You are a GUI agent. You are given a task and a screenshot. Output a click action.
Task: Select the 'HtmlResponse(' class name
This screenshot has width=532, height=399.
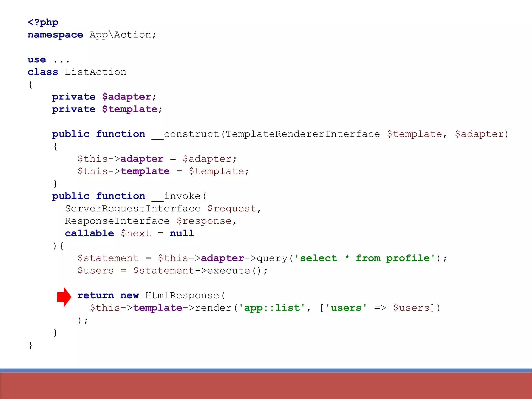(x=185, y=295)
